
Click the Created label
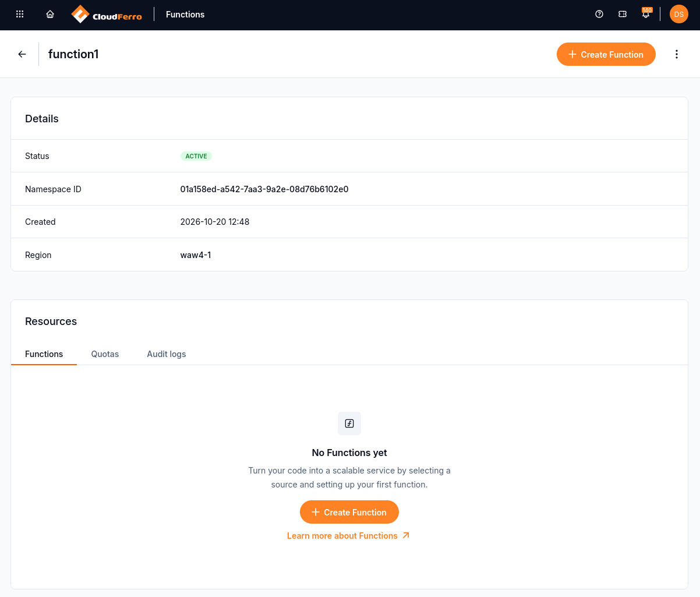(40, 222)
